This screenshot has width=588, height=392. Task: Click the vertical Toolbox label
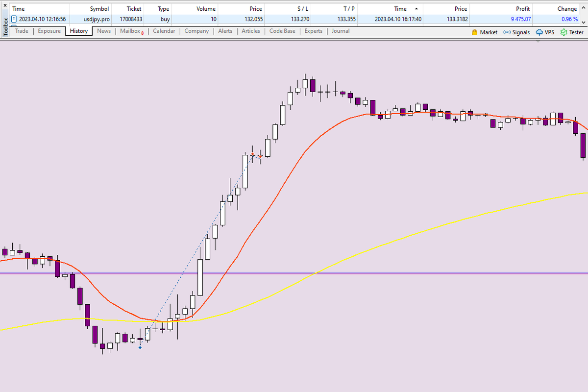click(5, 27)
